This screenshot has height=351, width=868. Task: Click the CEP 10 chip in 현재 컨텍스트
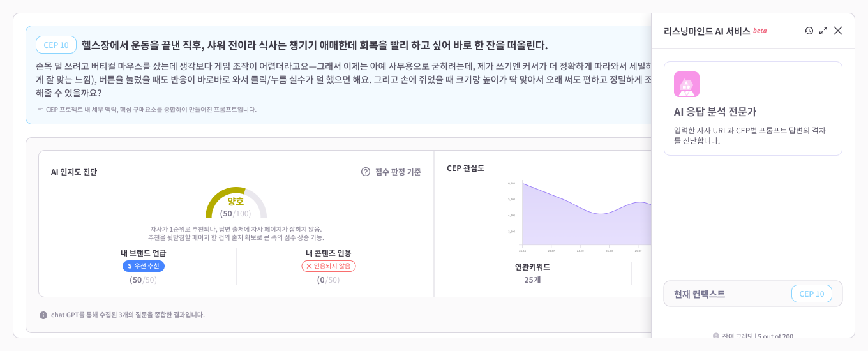pos(812,294)
